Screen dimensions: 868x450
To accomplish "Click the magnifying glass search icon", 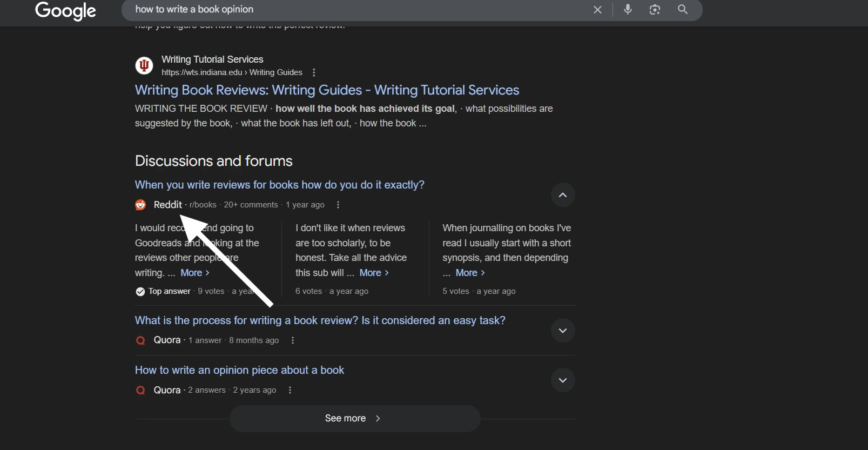I will pos(683,9).
